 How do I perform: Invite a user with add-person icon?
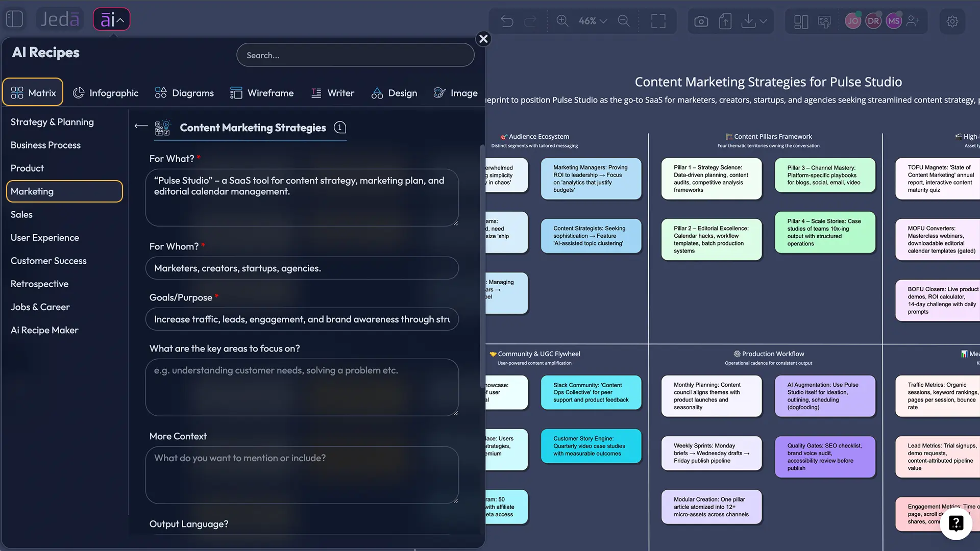[x=913, y=21]
